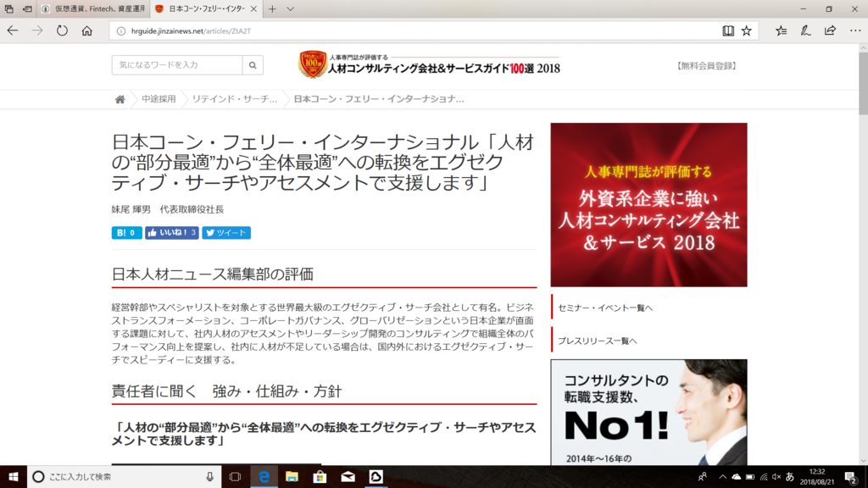Image resolution: width=868 pixels, height=488 pixels.
Task: Open Microsoft Store from taskbar
Action: 320,476
